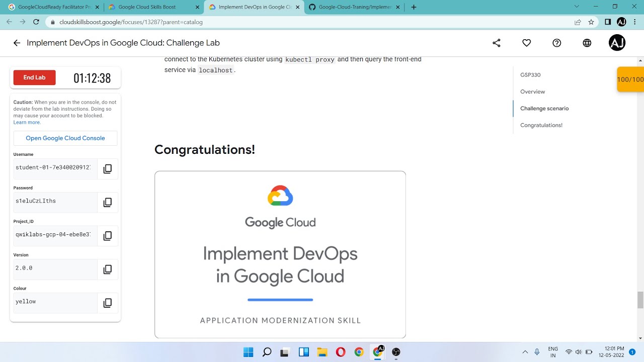The height and width of the screenshot is (362, 644).
Task: Click the address bar URL
Action: click(131, 22)
